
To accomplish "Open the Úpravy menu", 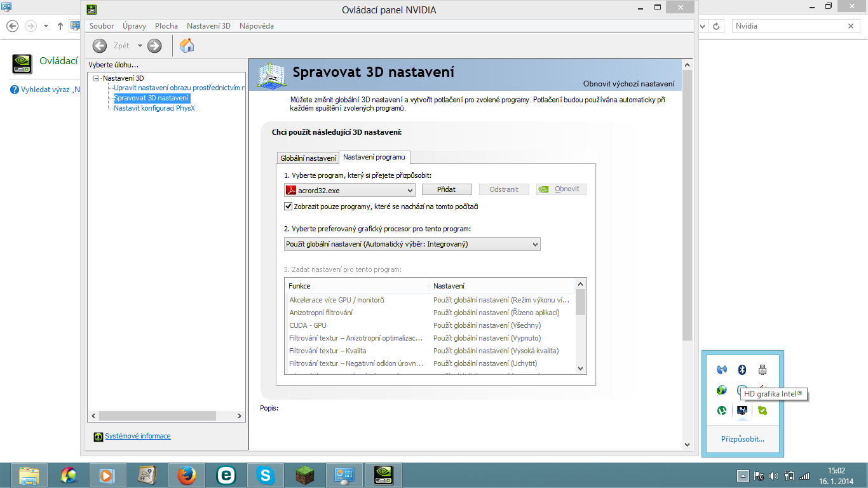I will pos(134,26).
